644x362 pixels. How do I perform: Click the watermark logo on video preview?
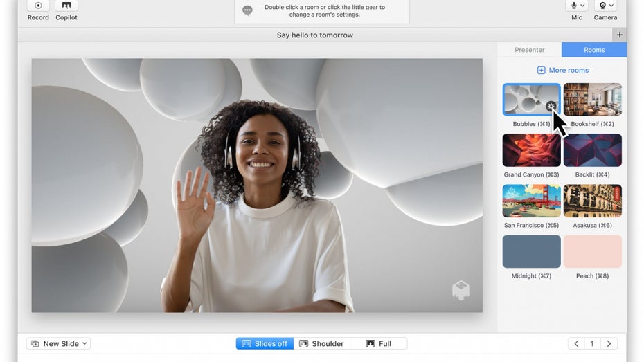pos(461,291)
